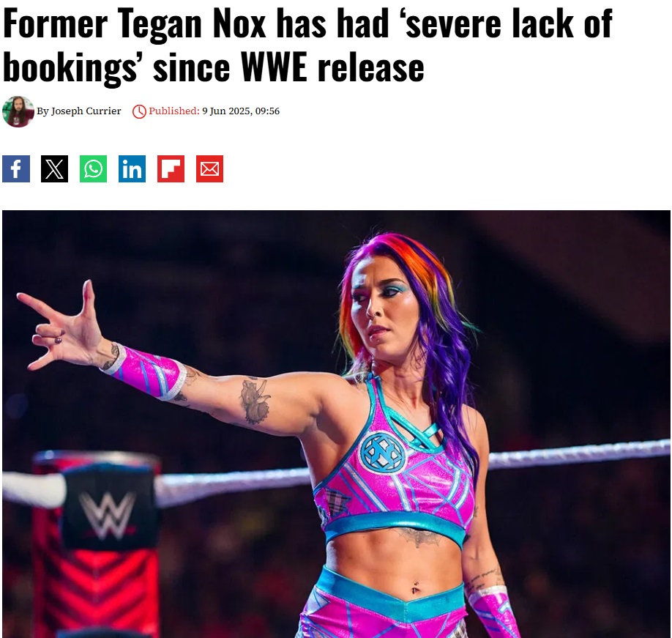Image resolution: width=672 pixels, height=638 pixels.
Task: Share the article to Flipboard
Action: tap(171, 169)
